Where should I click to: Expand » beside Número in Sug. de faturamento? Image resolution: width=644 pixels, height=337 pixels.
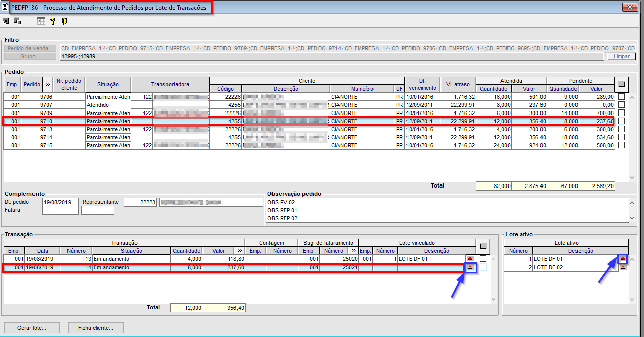(x=353, y=251)
